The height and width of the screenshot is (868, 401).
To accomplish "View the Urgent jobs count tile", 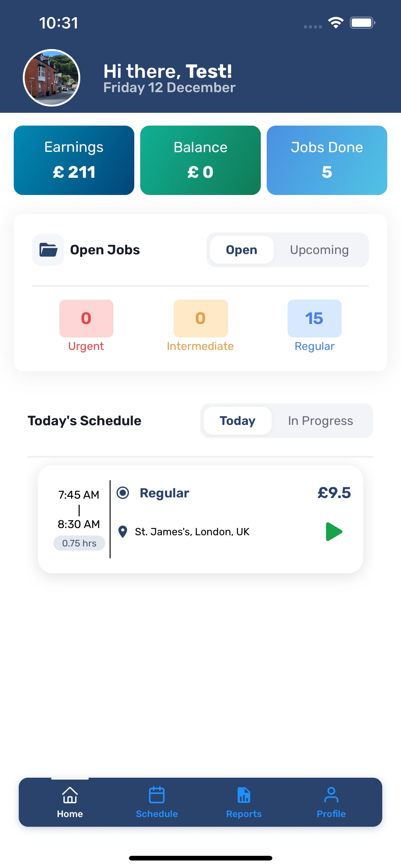I will (x=86, y=318).
